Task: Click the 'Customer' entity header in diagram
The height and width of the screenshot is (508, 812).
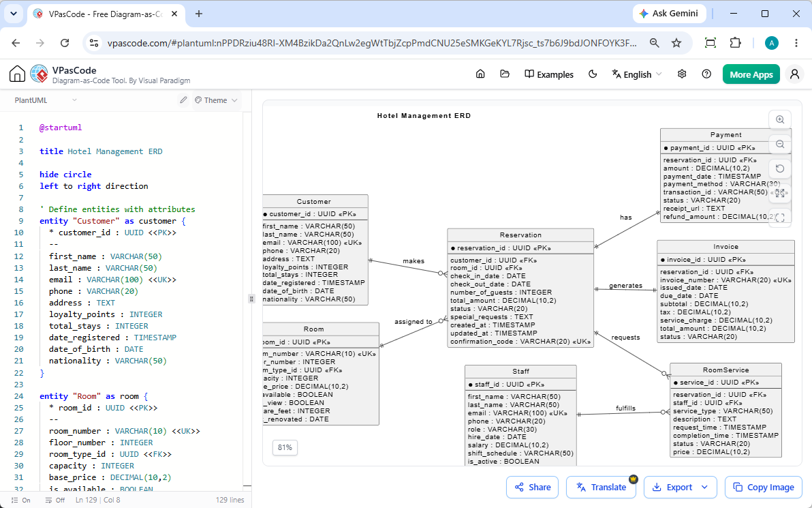Action: [x=314, y=202]
